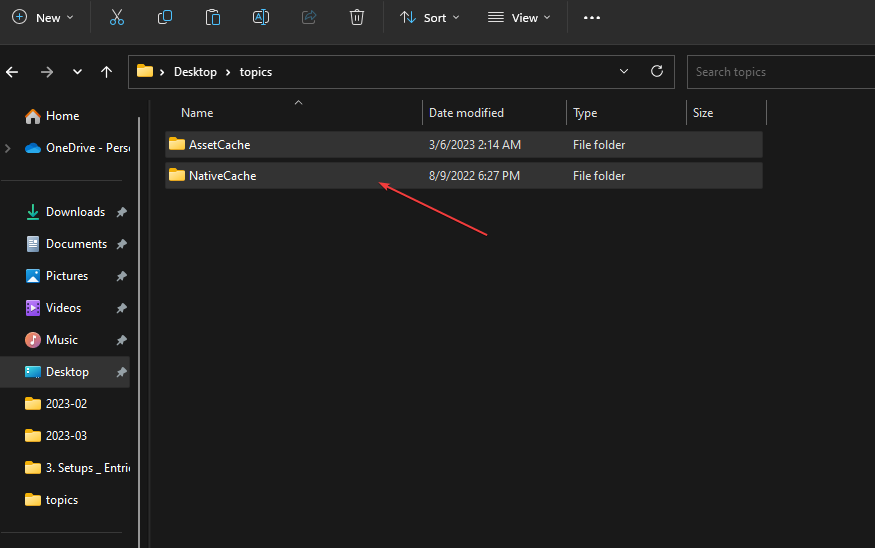This screenshot has width=875, height=548.
Task: Open the 2023-02 folder in sidebar
Action: [x=56, y=403]
